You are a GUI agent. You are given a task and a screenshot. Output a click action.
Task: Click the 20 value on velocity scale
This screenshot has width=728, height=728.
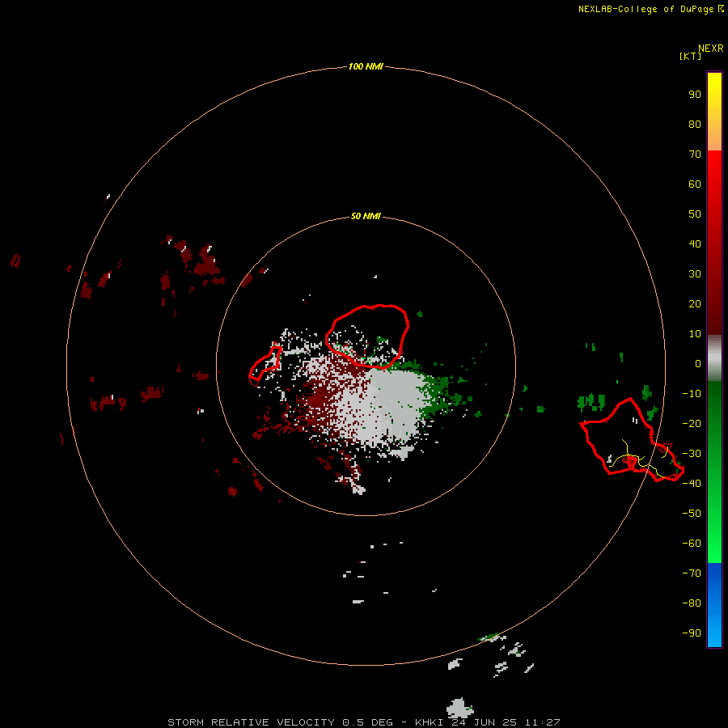coord(695,303)
